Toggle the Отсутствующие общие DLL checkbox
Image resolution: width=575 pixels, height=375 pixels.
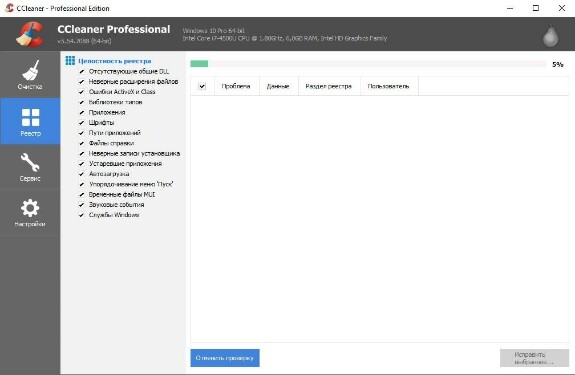81,71
